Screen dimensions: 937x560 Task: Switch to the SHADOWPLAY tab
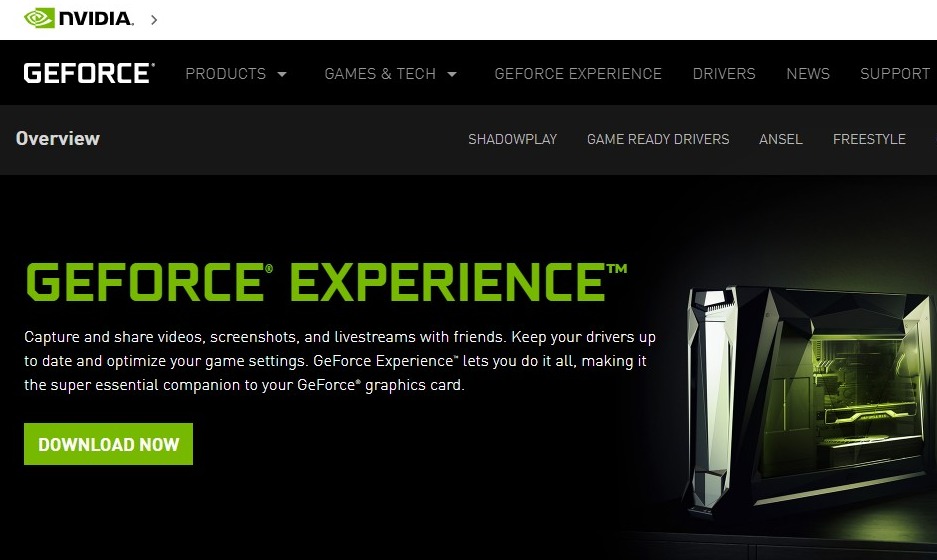[x=512, y=139]
